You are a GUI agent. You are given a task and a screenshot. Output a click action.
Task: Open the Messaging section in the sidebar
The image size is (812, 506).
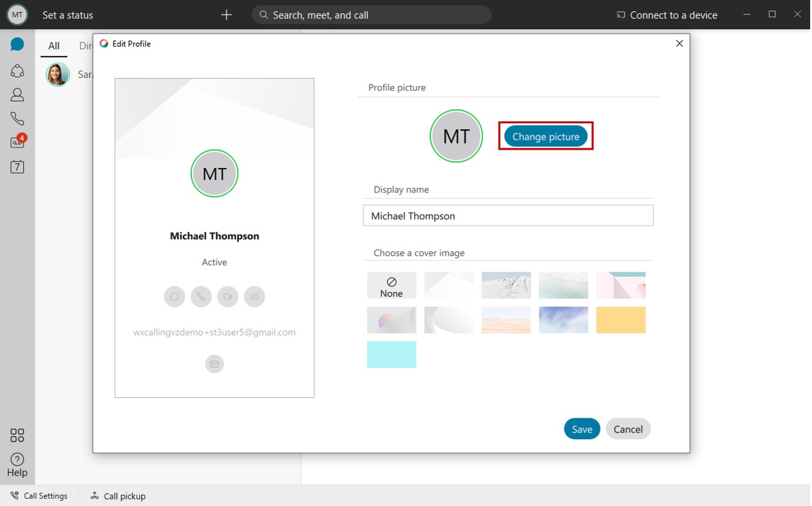click(17, 44)
